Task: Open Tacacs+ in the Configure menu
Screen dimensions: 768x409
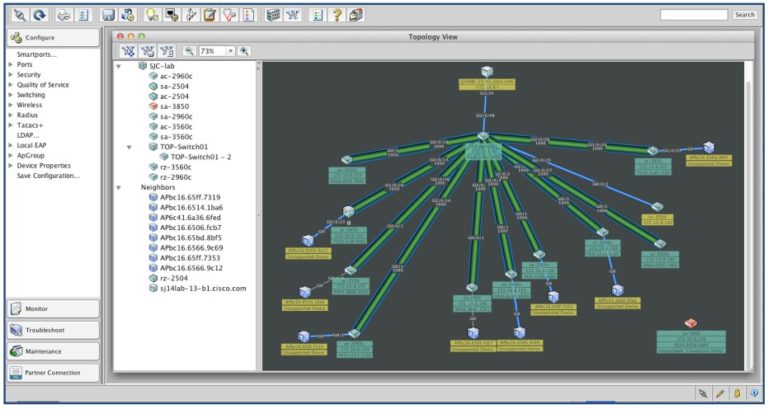Action: [30, 125]
